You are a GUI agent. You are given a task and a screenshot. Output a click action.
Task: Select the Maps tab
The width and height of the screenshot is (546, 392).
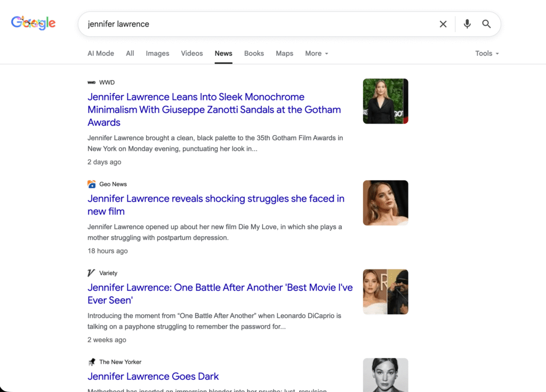284,53
